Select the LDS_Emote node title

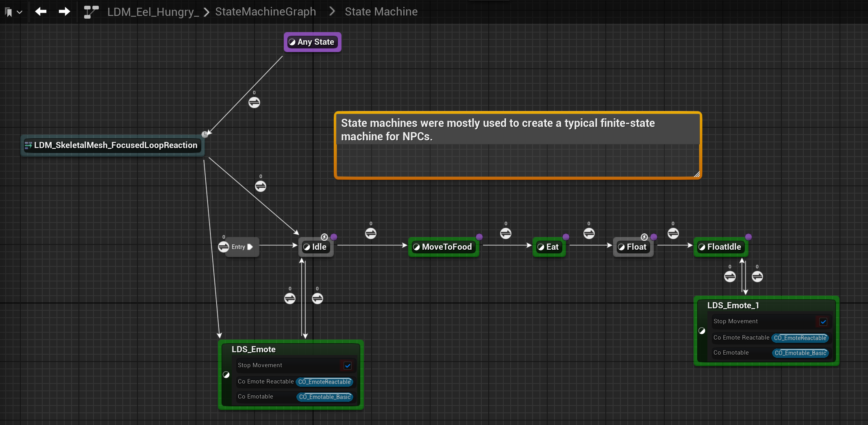coord(254,349)
